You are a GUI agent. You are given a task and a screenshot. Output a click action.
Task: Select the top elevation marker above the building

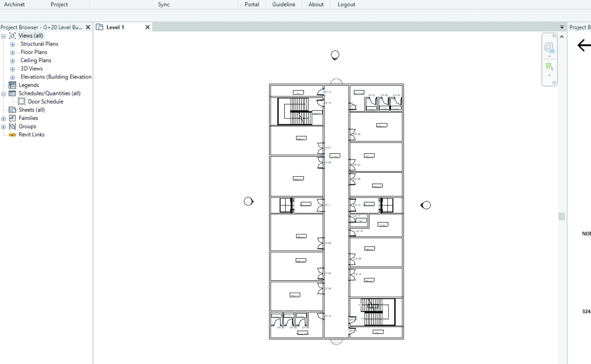(335, 55)
